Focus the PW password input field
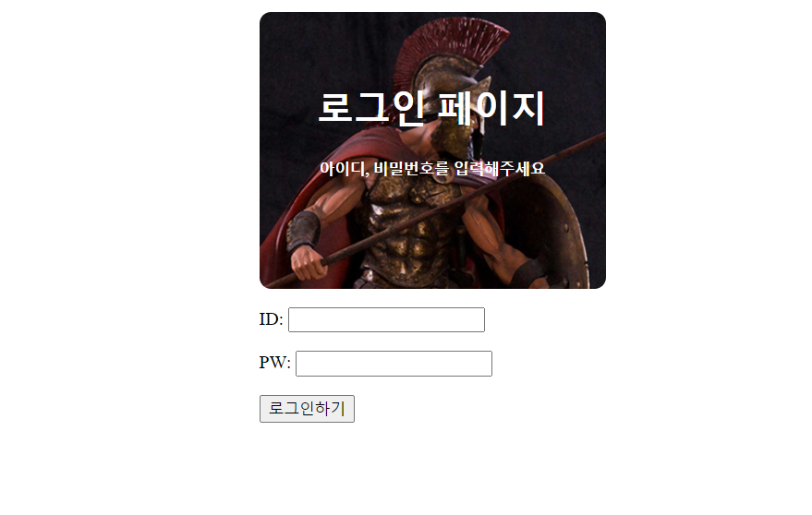 point(394,364)
